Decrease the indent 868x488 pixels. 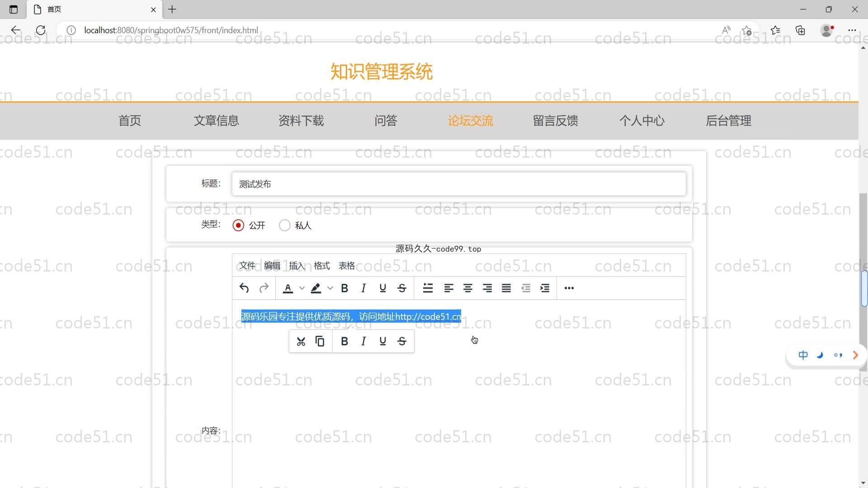pos(526,288)
